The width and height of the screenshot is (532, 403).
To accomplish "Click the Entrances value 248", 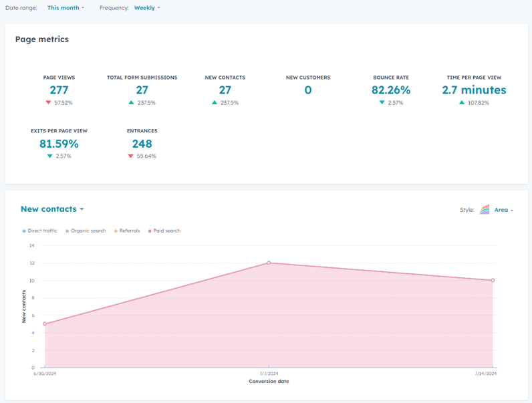I will pyautogui.click(x=142, y=144).
